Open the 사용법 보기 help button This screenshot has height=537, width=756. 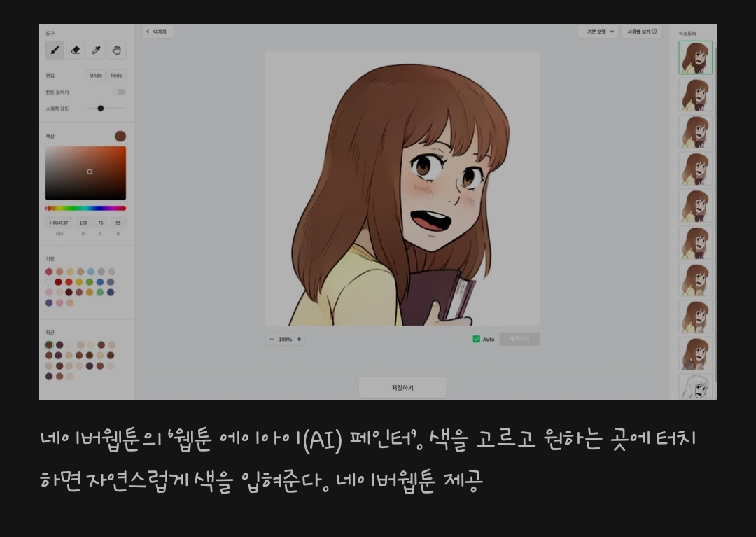(642, 32)
